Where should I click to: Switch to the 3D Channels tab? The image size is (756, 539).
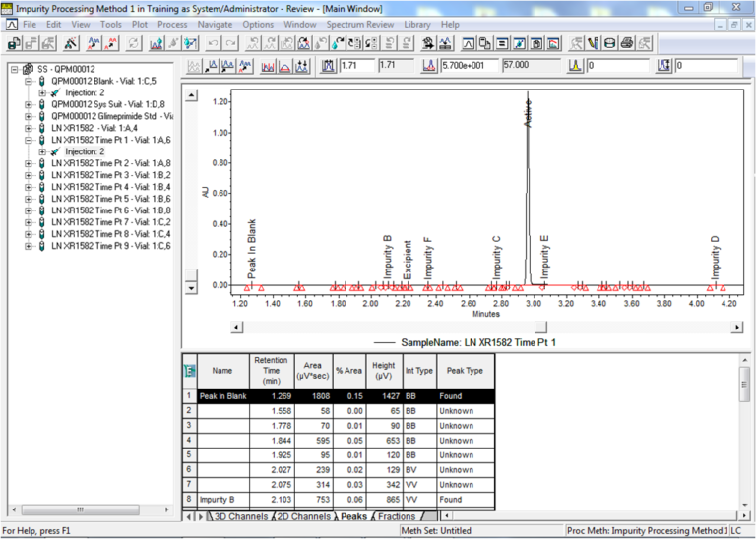240,516
